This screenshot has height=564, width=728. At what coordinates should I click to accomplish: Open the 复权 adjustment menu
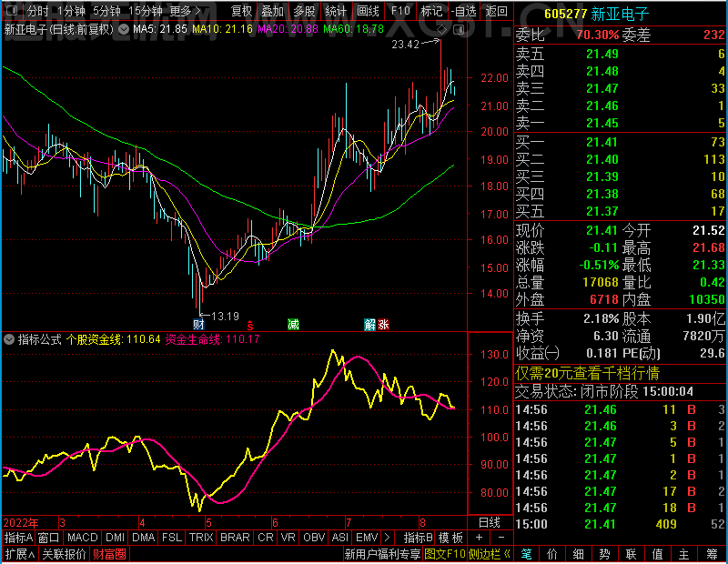point(241,11)
